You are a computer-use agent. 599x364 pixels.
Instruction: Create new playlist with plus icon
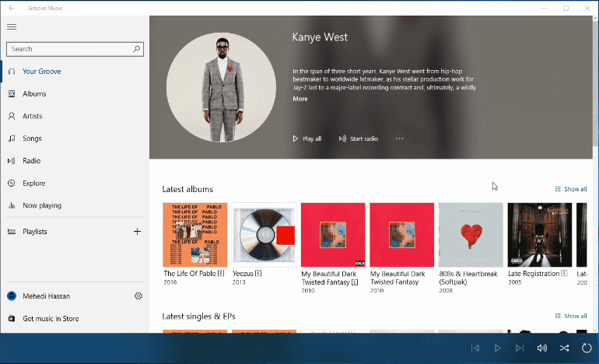tap(137, 232)
